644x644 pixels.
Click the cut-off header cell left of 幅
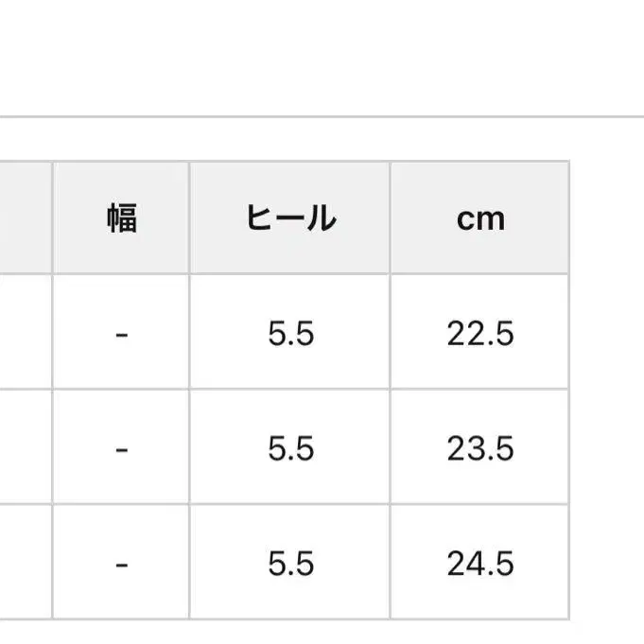[25, 218]
